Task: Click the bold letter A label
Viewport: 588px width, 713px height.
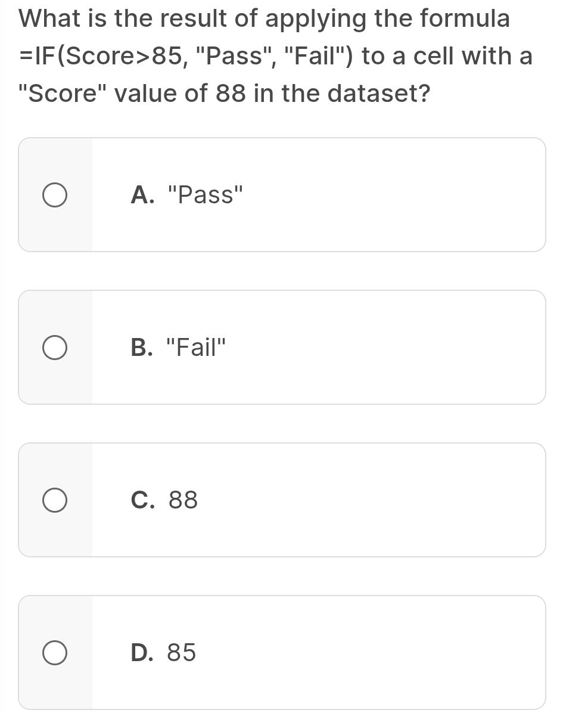Action: point(141,194)
